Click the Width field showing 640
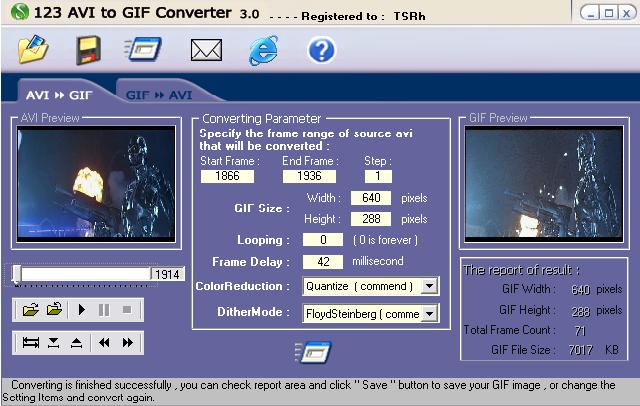Screen dimensions: 640x406 [x=371, y=198]
